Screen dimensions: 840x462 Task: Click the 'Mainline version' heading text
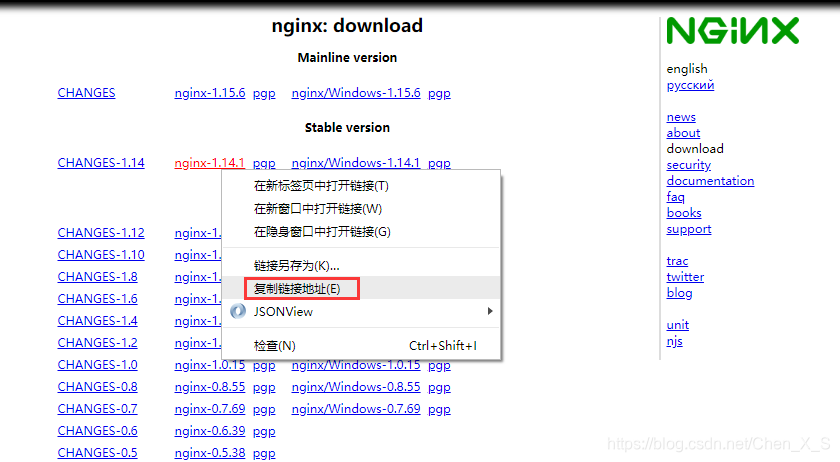pyautogui.click(x=347, y=57)
